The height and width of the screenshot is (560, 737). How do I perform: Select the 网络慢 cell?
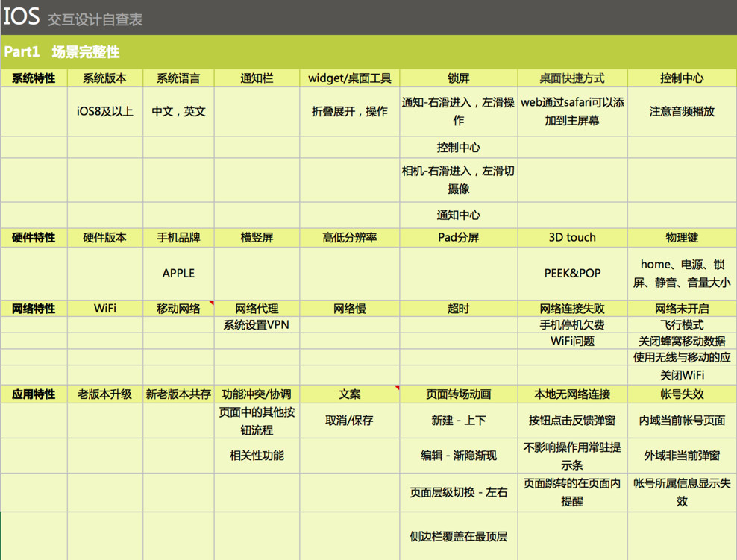(350, 309)
